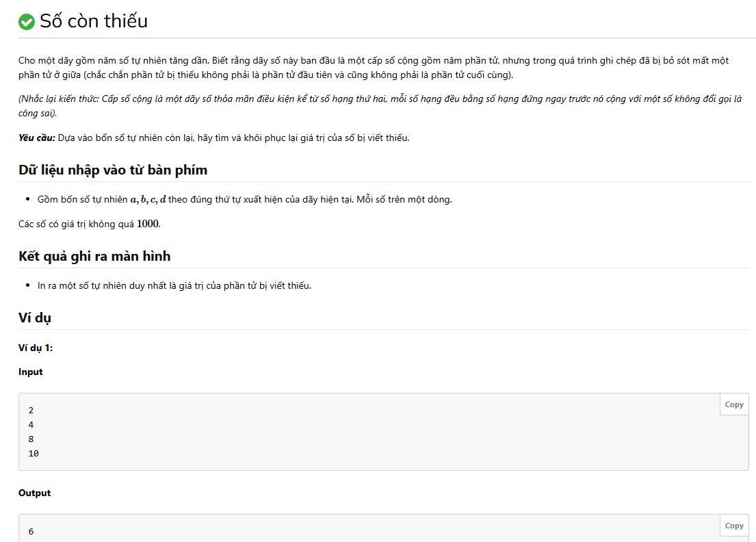
Task: Click the green solved checkmark icon
Action: tap(27, 22)
